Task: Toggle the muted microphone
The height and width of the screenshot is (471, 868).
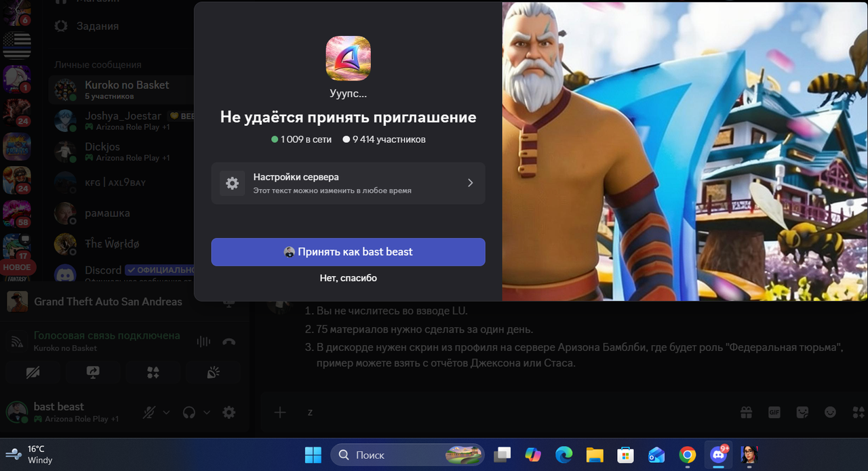Action: (150, 412)
